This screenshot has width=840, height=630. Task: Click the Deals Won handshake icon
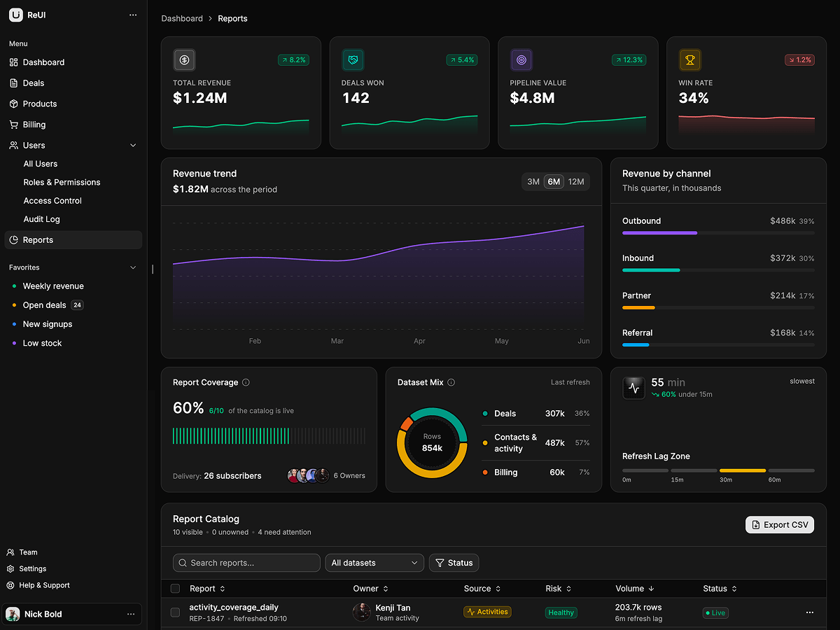click(353, 60)
